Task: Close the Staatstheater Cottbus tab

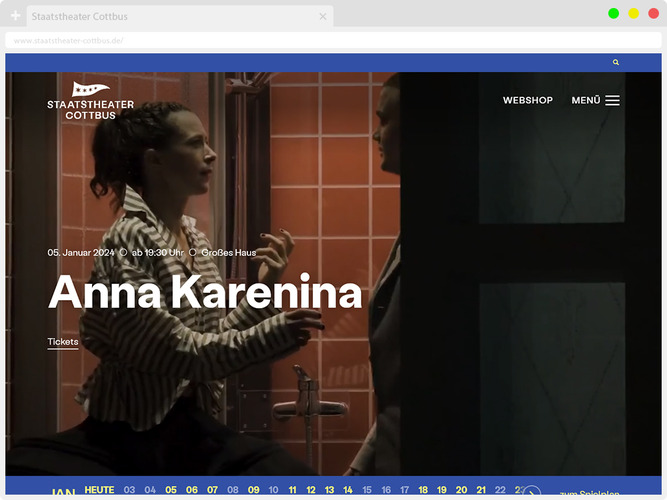Action: pos(323,17)
